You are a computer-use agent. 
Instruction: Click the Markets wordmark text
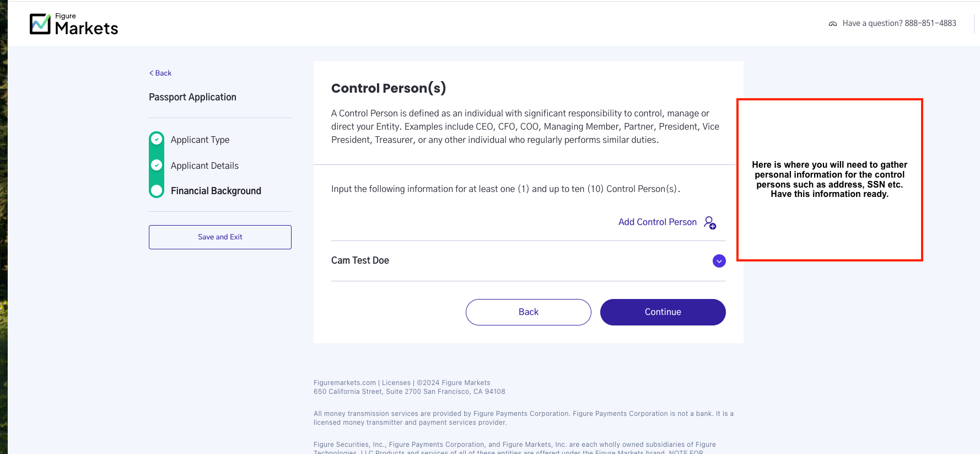[87, 28]
